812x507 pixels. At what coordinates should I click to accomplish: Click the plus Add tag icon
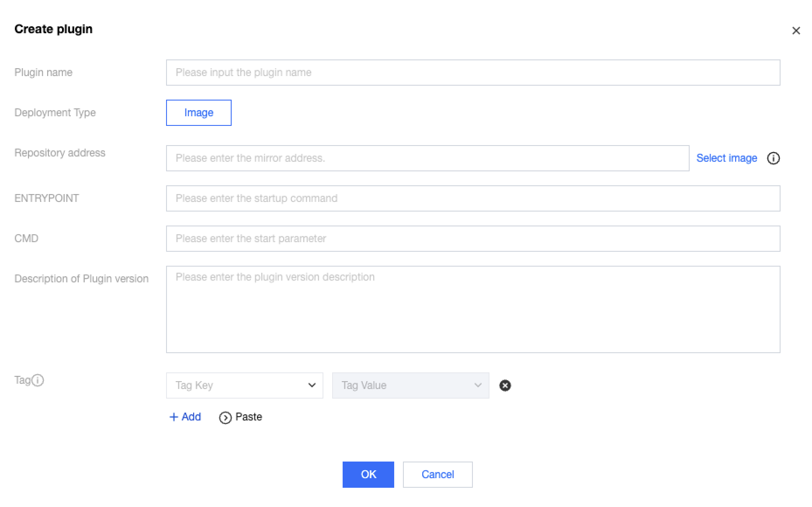tap(174, 417)
